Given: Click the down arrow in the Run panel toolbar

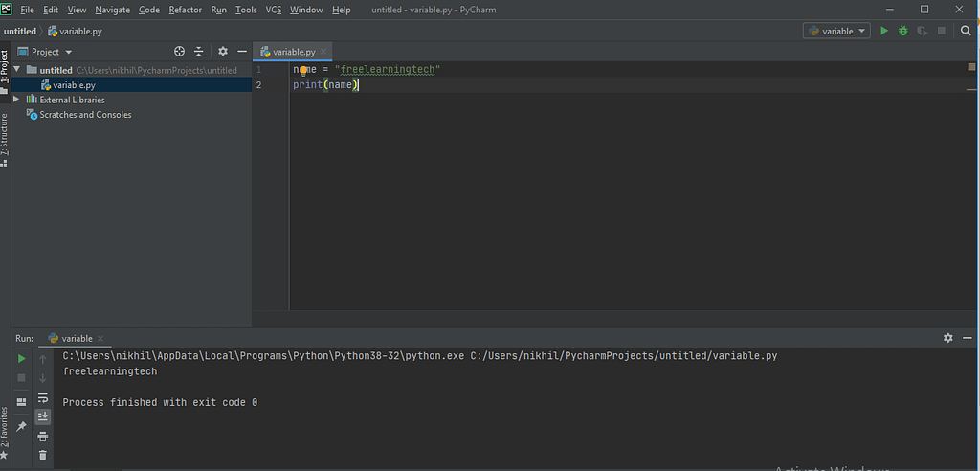Looking at the screenshot, I should click(42, 378).
